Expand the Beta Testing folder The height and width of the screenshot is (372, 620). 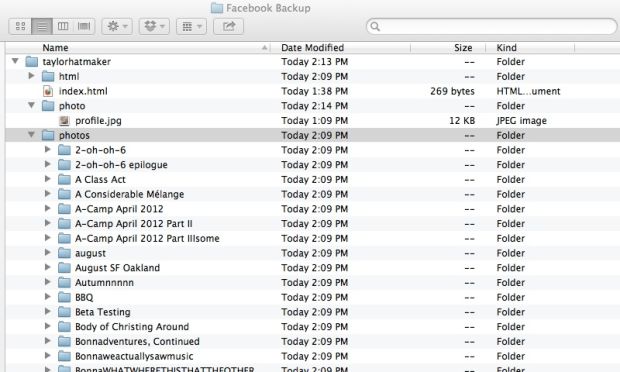click(48, 312)
